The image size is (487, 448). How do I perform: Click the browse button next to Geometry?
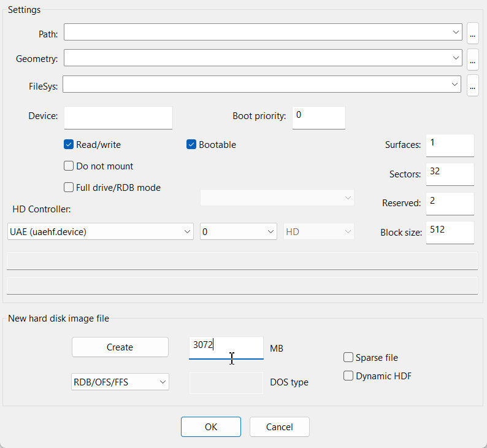pyautogui.click(x=472, y=59)
